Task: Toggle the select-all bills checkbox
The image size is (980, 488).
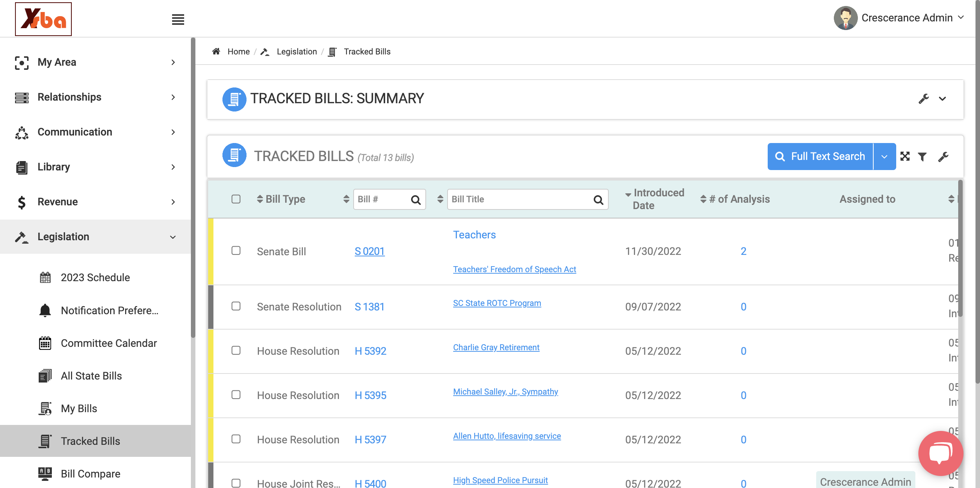Action: click(236, 199)
